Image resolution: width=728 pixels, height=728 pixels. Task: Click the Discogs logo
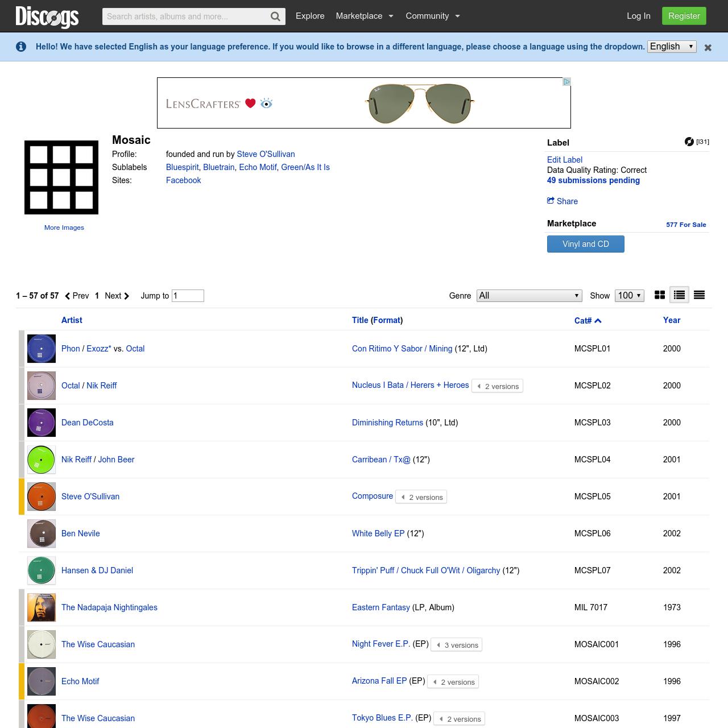click(x=47, y=16)
